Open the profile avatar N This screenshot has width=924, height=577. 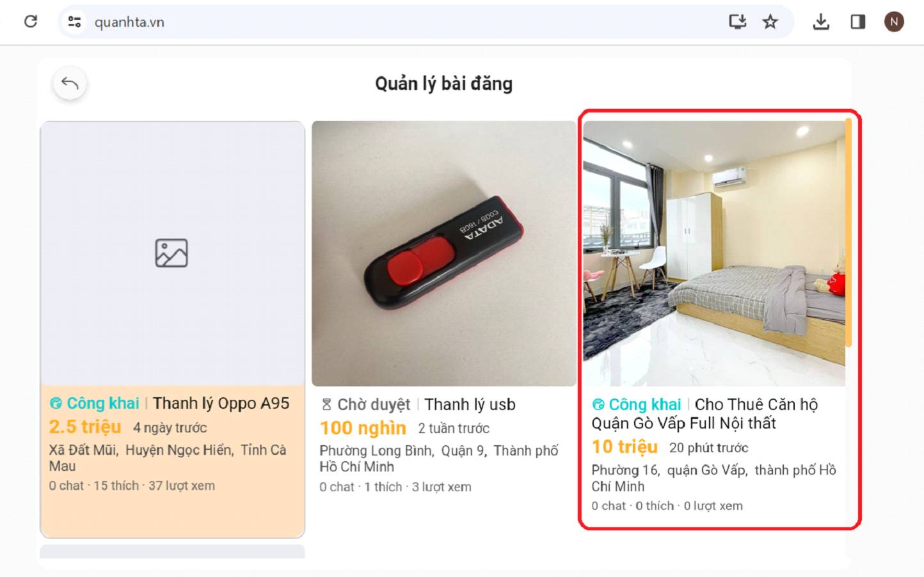point(894,22)
